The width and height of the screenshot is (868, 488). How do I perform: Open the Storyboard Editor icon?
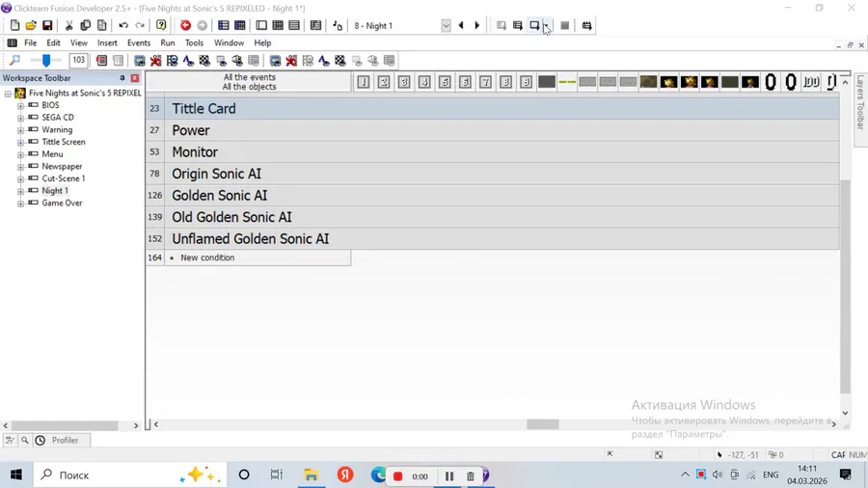point(223,25)
